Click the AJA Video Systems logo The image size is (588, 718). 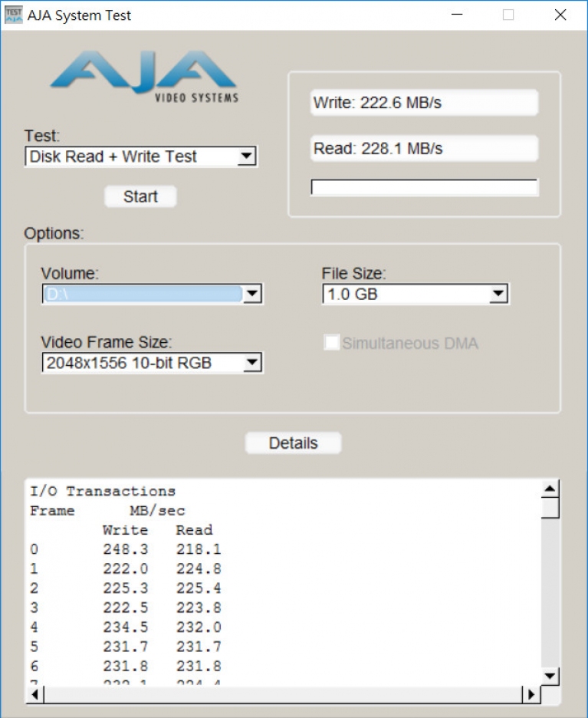click(144, 77)
